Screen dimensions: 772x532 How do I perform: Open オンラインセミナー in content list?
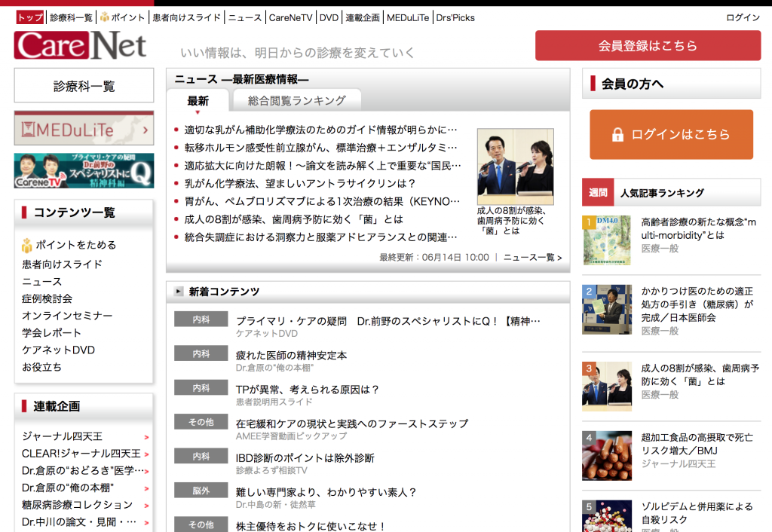[x=67, y=316]
